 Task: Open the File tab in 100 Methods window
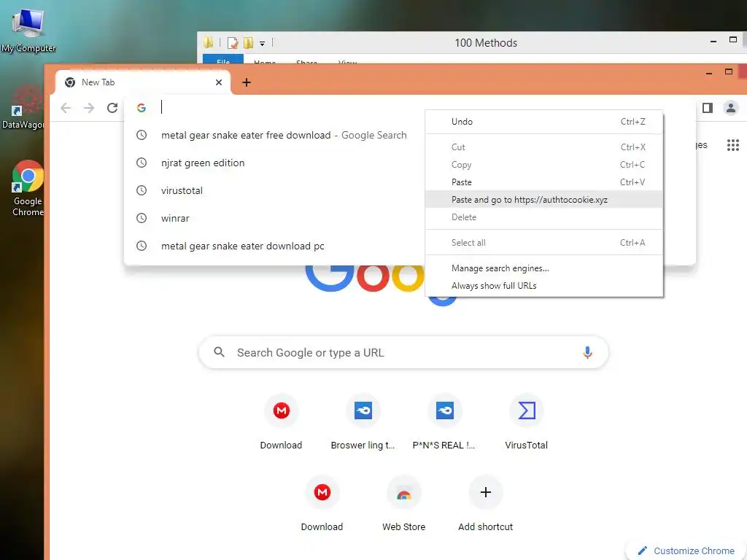tap(223, 60)
